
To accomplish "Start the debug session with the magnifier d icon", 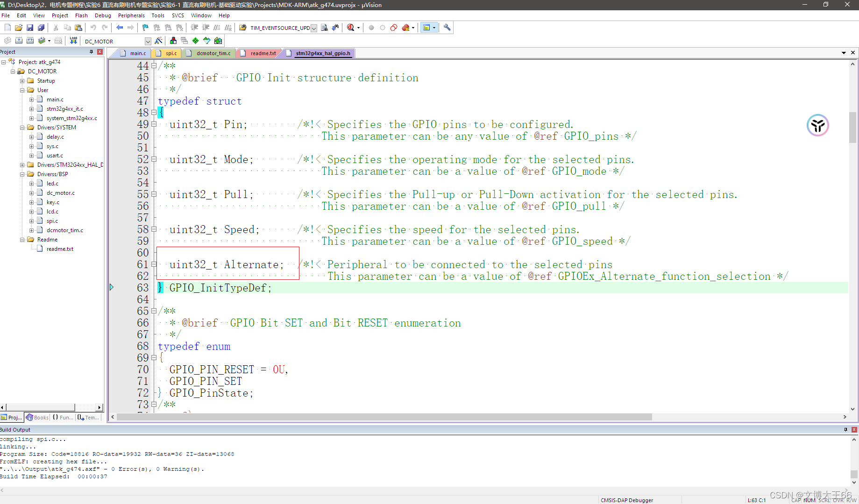I will point(351,28).
